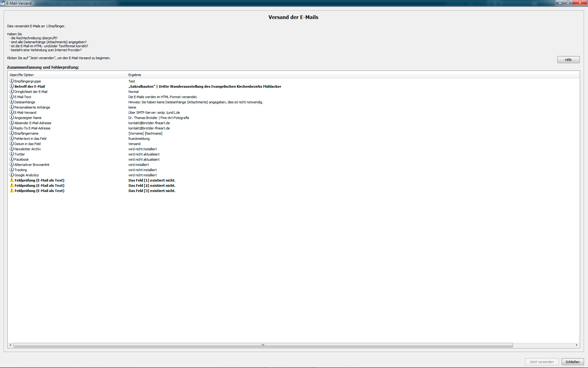Click warning icon for Feld [1] error

pos(12,180)
